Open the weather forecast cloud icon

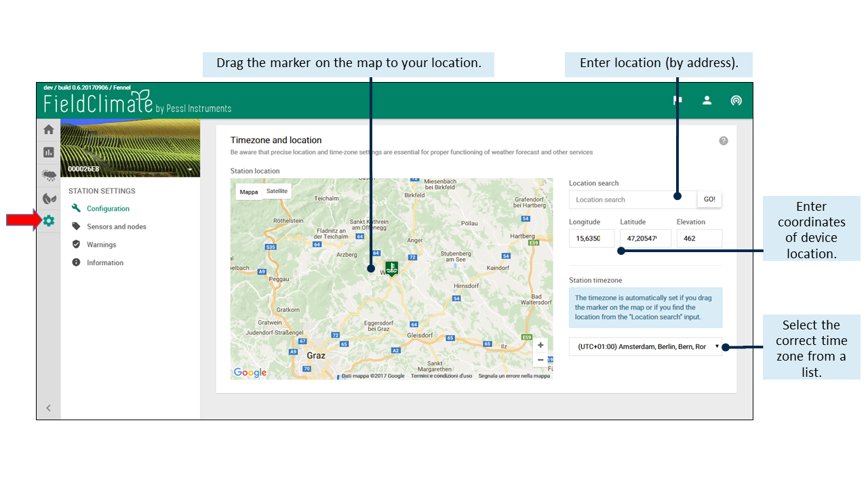(48, 175)
